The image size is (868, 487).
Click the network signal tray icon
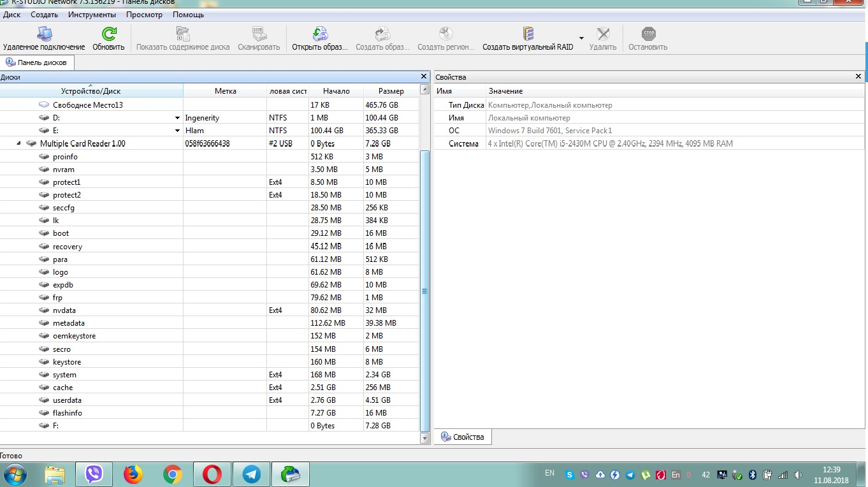pos(783,475)
